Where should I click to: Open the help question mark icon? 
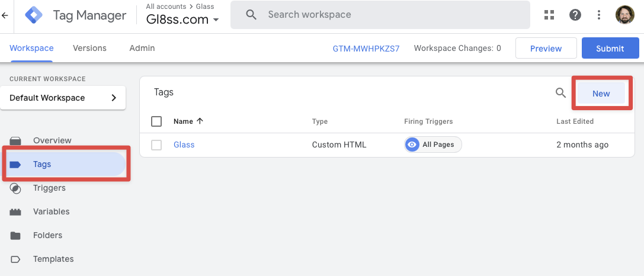(575, 15)
